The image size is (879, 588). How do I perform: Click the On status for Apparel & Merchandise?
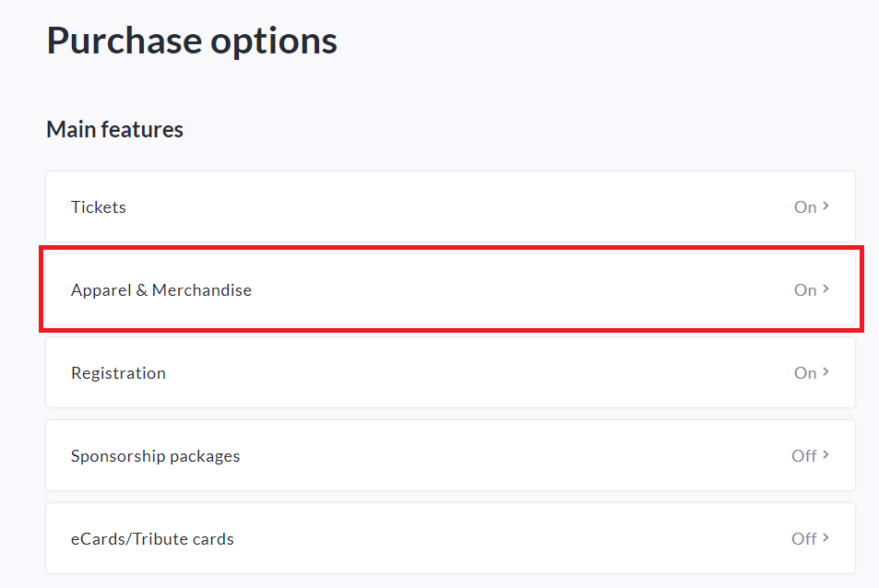[x=805, y=290]
